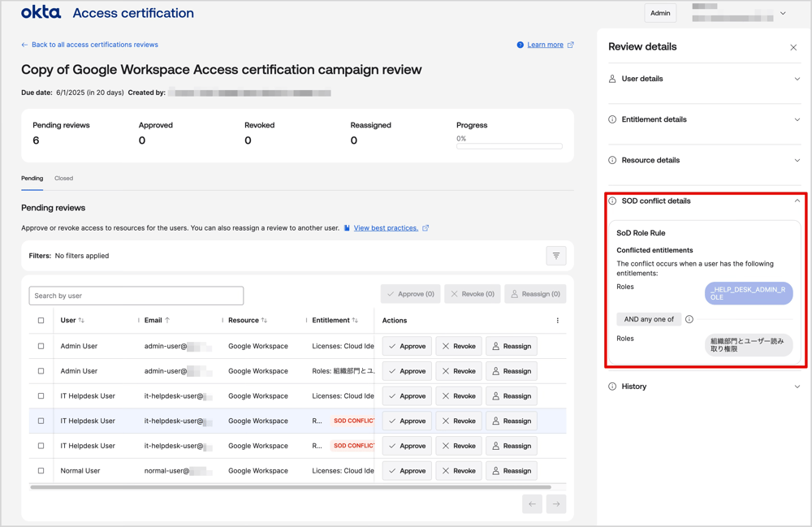Click the external link icon beside Learn more
Screen dimensions: 812x527
[x=571, y=45]
